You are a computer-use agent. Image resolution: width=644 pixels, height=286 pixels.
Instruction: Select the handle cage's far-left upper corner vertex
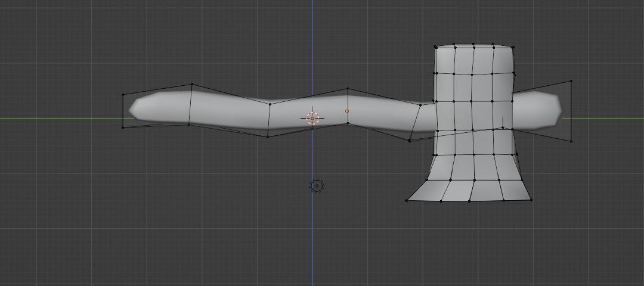tap(123, 95)
